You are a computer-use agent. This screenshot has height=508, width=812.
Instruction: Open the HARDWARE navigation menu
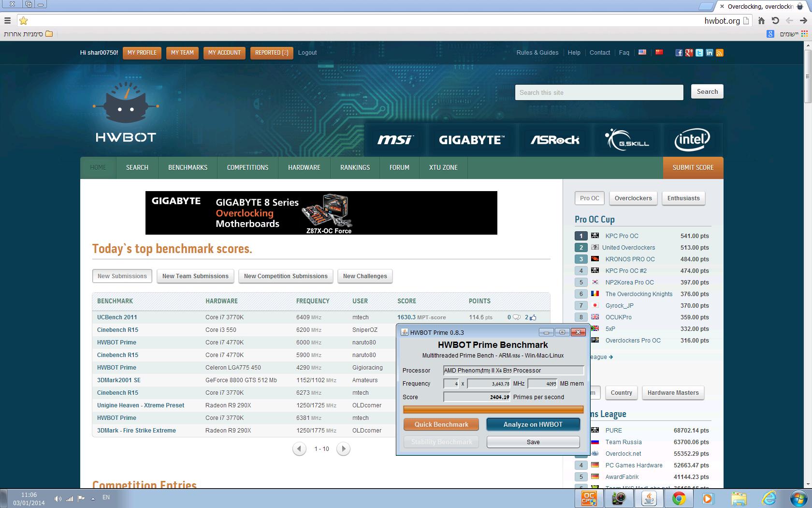pos(304,167)
